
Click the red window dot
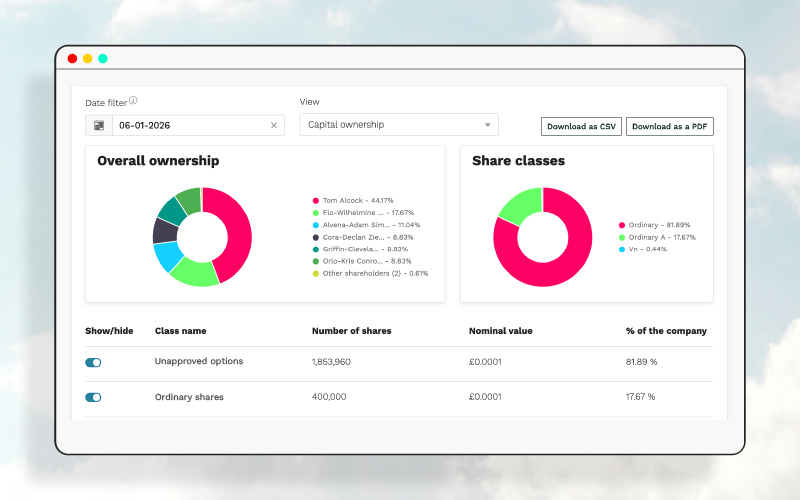click(x=72, y=59)
